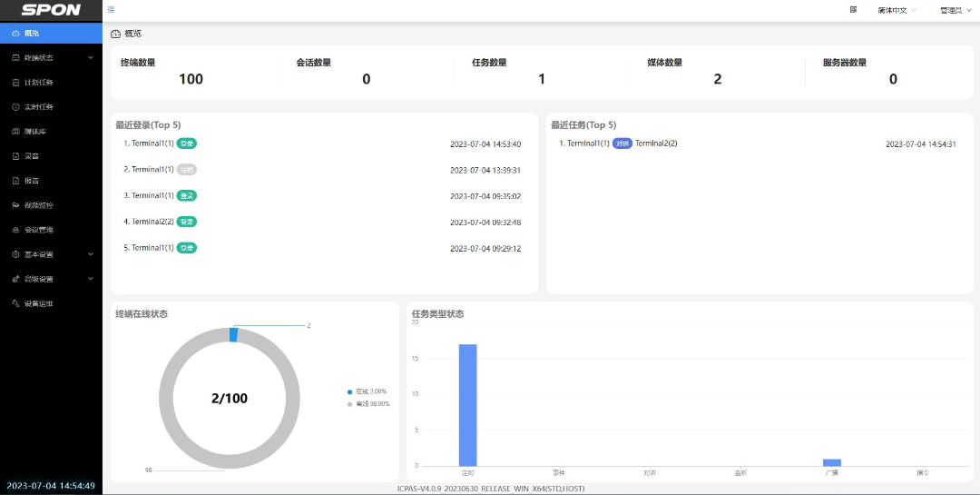Open the 管理员 user dropdown menu
The height and width of the screenshot is (495, 980).
[x=952, y=10]
